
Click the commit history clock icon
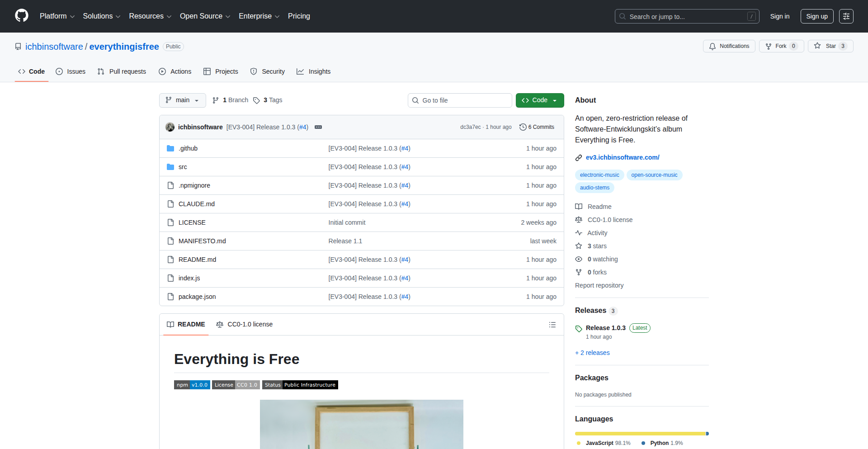[x=523, y=127]
